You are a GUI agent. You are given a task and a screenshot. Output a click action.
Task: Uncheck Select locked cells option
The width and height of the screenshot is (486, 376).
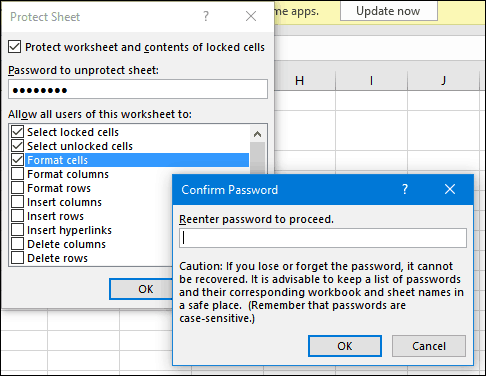point(17,132)
